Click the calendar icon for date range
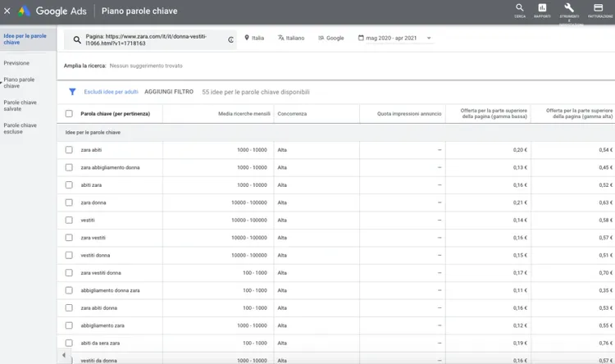Screen dimensions: 615x364 click(x=361, y=38)
